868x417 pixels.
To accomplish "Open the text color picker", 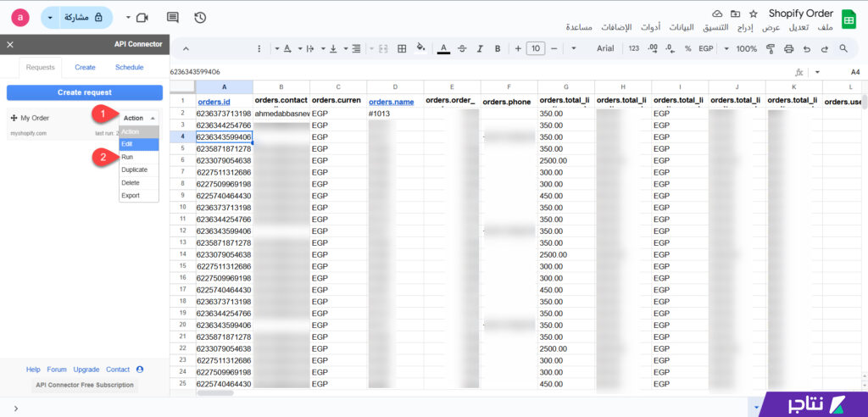I will pyautogui.click(x=443, y=48).
